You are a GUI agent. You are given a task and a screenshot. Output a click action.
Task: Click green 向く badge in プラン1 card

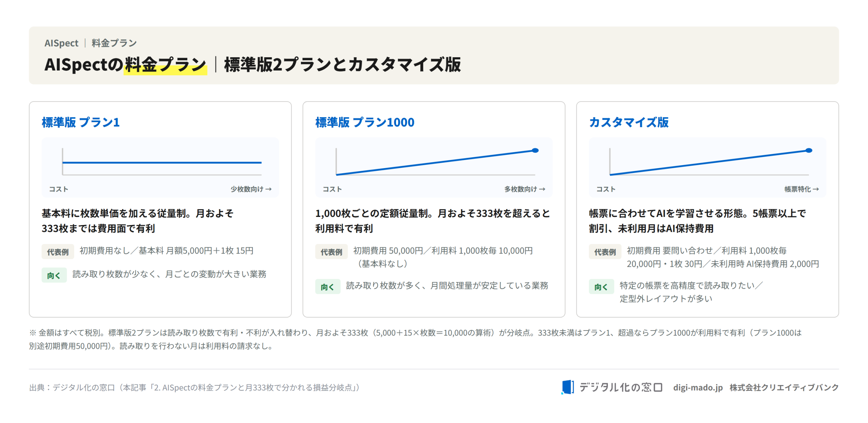pos(54,275)
